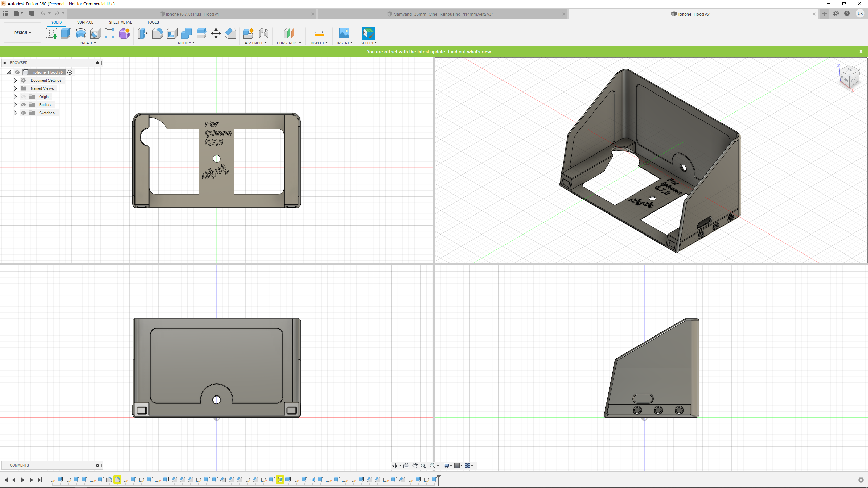Show the Origin folder
This screenshot has width=868, height=488.
23,97
